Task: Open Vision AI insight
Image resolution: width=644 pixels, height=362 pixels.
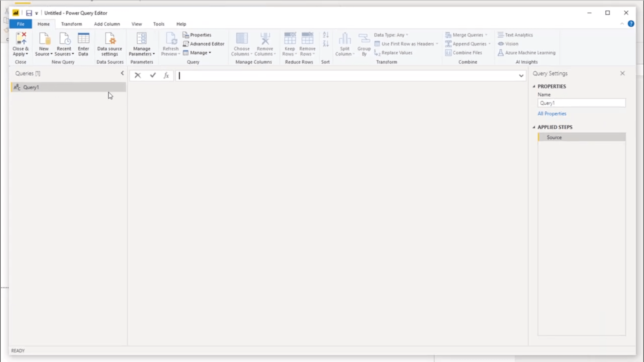Action: pos(508,44)
